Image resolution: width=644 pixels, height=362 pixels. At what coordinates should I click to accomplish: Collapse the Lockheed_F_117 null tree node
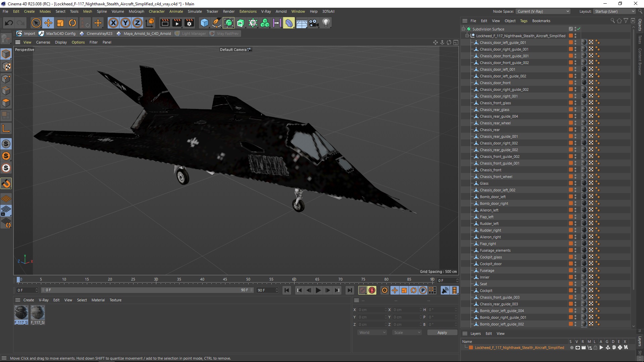tap(467, 36)
